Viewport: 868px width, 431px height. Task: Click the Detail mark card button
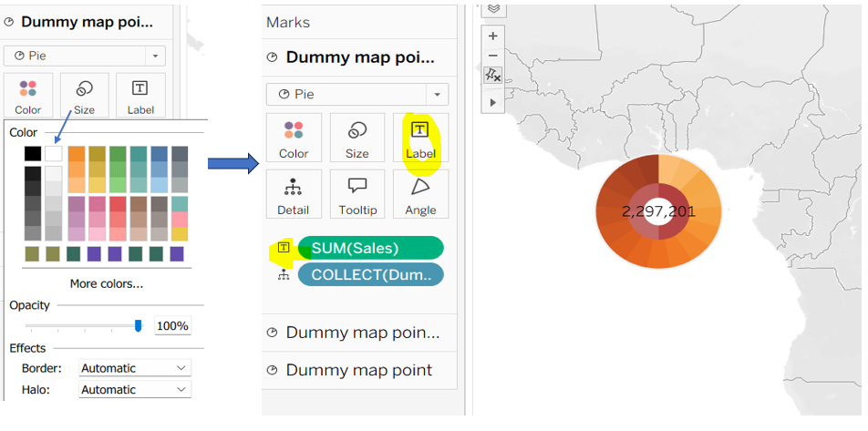(x=294, y=193)
